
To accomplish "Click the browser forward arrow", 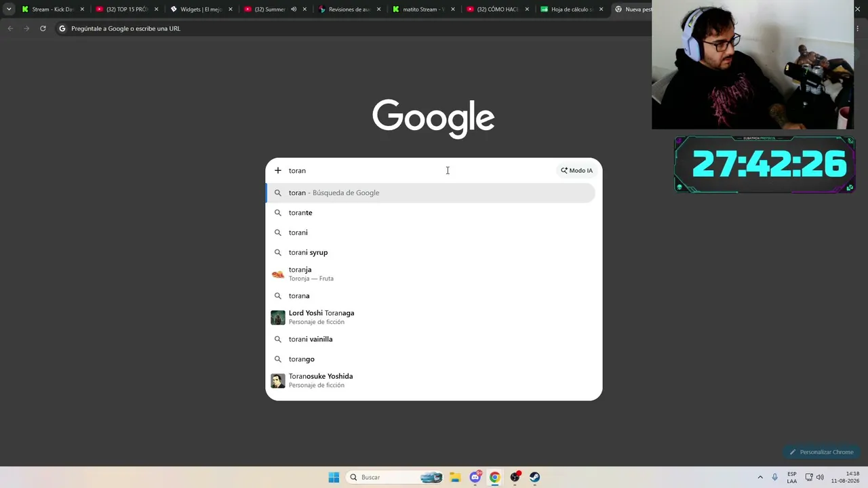I will tap(26, 28).
